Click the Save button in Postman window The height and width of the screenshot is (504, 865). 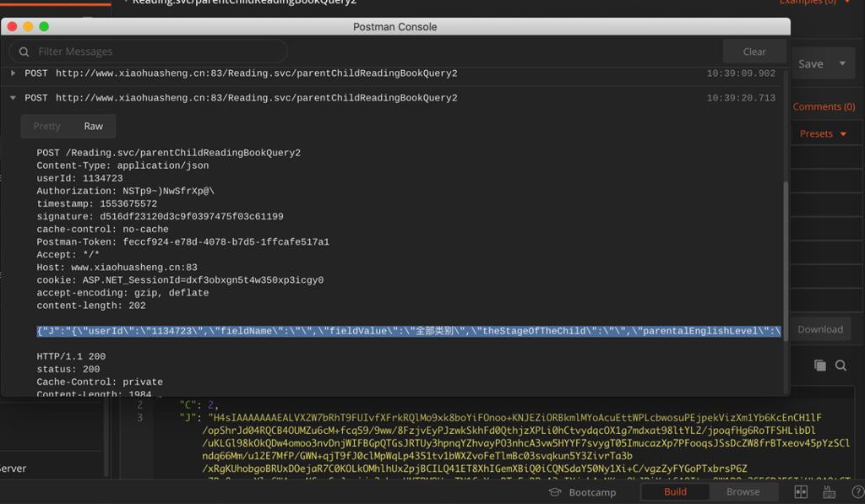810,64
